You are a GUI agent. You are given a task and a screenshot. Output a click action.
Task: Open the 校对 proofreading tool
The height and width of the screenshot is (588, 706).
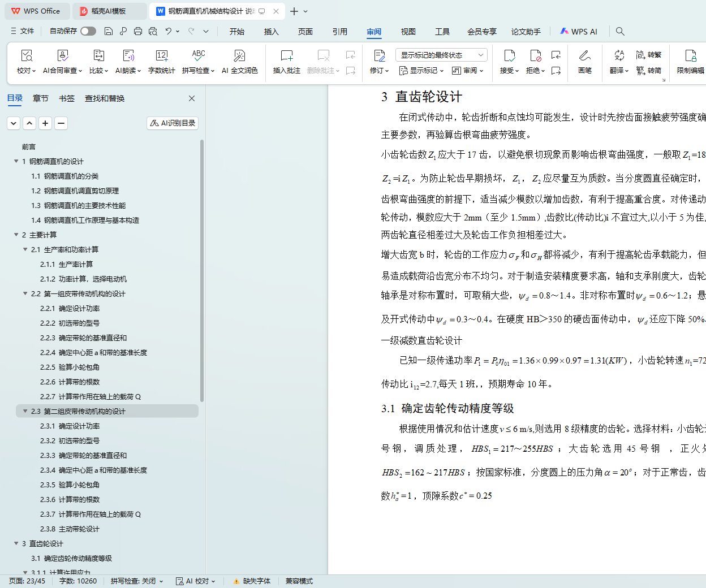[x=26, y=62]
